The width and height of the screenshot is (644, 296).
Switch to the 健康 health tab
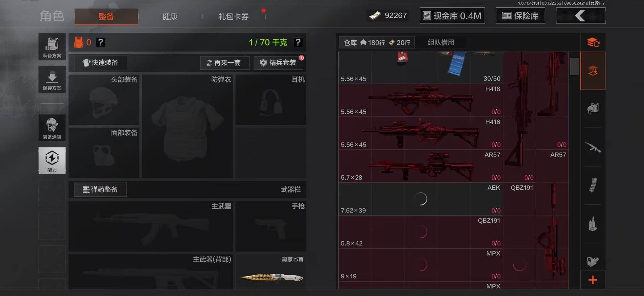tap(170, 16)
